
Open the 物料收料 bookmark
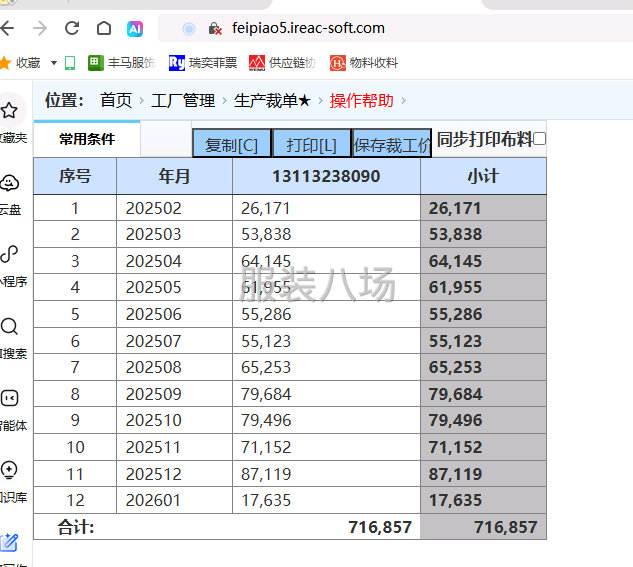click(364, 63)
